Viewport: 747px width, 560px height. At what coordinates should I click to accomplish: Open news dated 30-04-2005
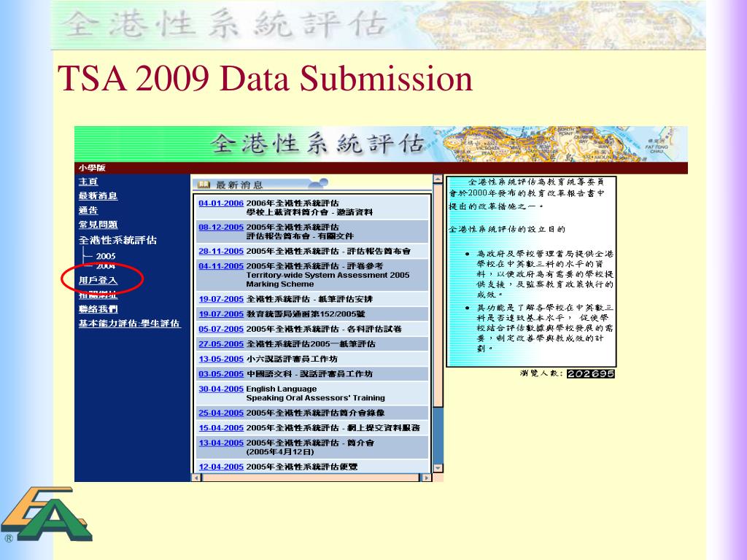(x=221, y=389)
